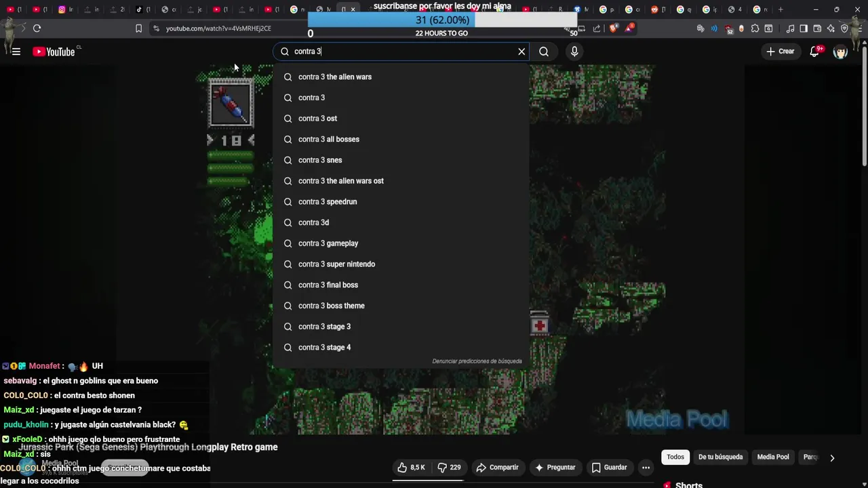The image size is (868, 488).
Task: Close the active tab with its X
Action: [353, 9]
